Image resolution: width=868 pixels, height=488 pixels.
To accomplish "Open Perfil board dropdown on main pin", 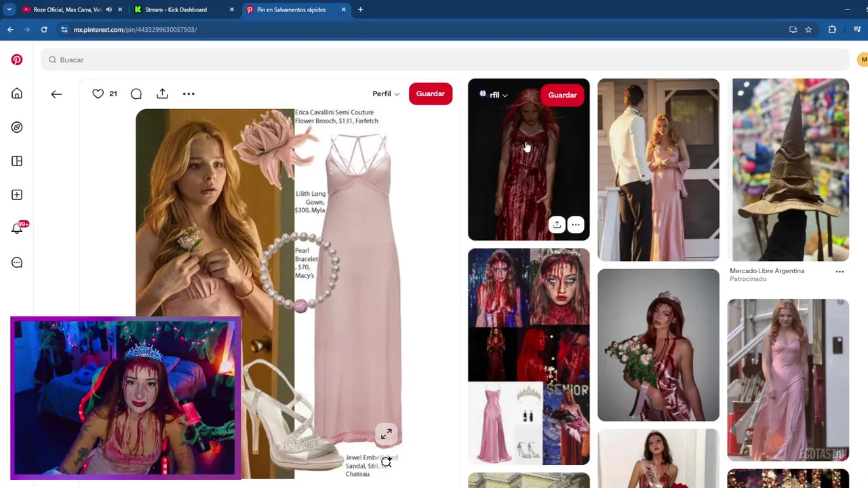I will (386, 94).
